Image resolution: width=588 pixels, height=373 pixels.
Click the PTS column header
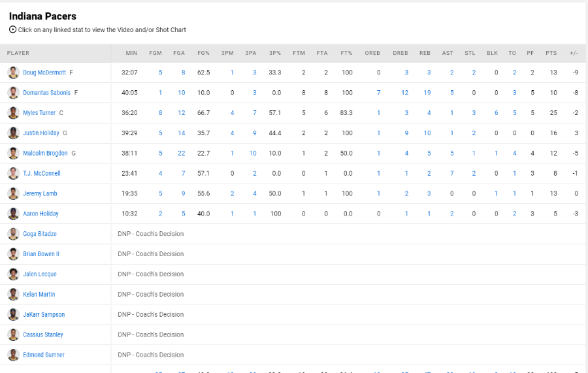pyautogui.click(x=551, y=53)
